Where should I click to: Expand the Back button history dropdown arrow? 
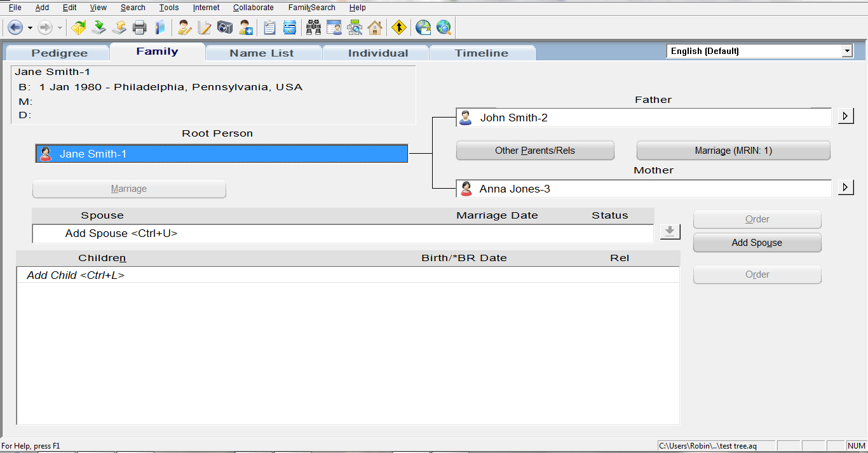point(29,27)
